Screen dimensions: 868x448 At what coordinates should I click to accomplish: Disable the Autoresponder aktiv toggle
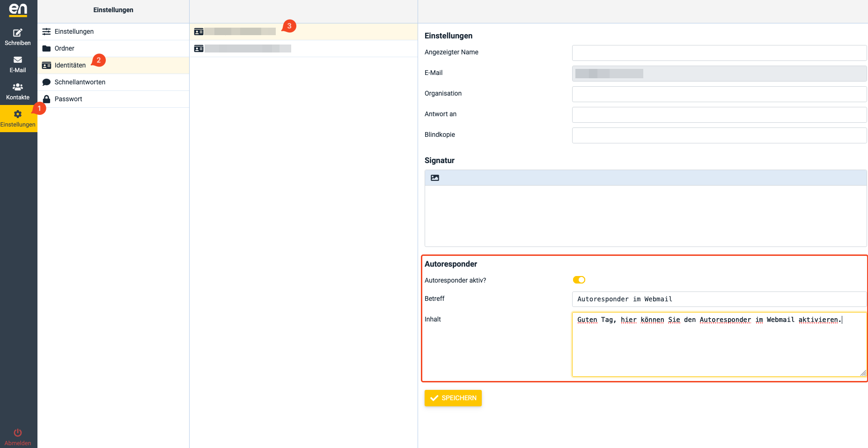[579, 280]
